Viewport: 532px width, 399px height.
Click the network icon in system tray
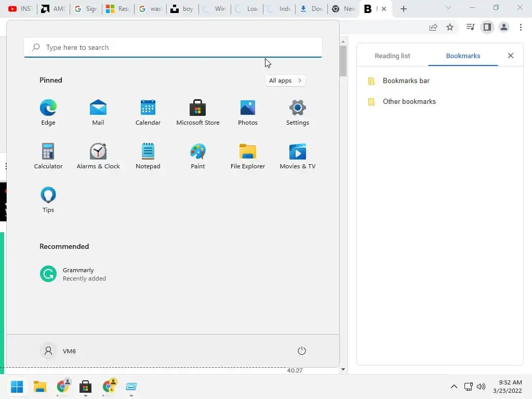pyautogui.click(x=469, y=387)
